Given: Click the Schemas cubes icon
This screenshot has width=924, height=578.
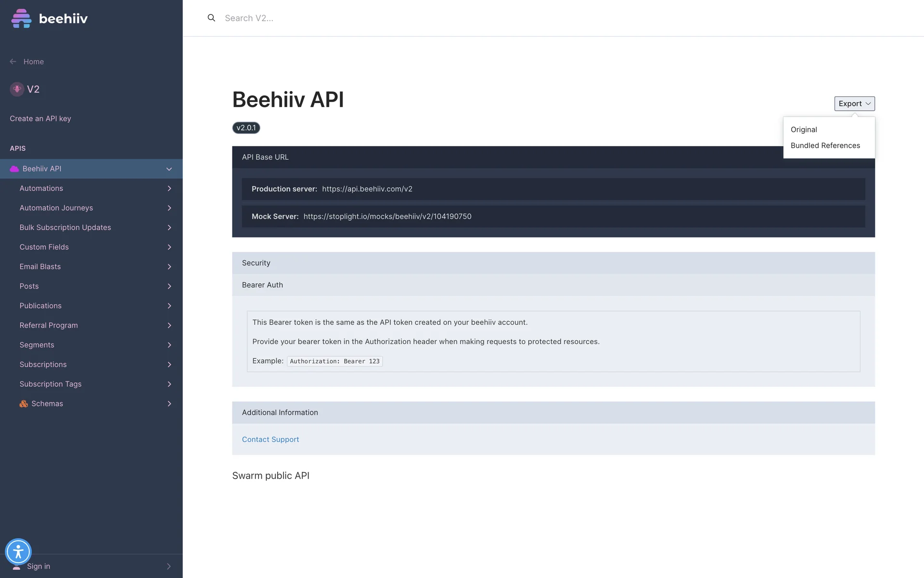Looking at the screenshot, I should pyautogui.click(x=24, y=404).
